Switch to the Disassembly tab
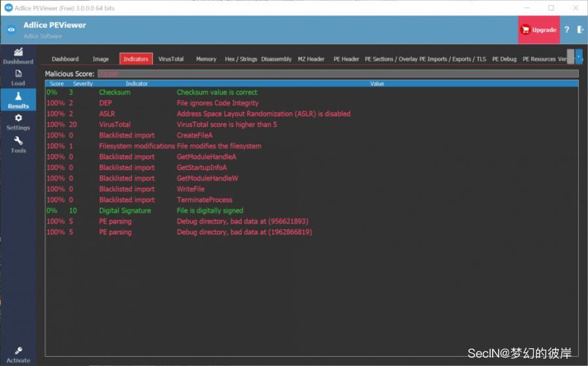 [276, 59]
